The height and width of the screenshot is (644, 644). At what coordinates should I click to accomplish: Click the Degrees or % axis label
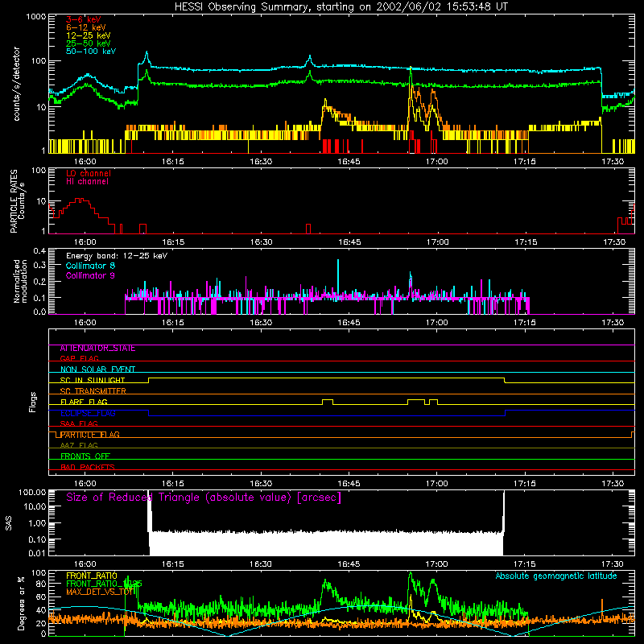click(x=21, y=603)
